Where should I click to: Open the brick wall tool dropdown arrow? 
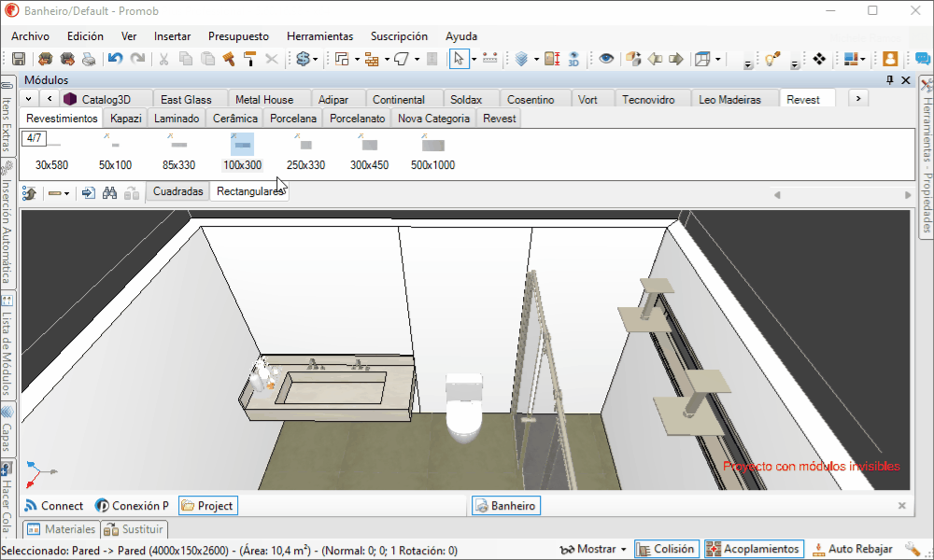[388, 59]
